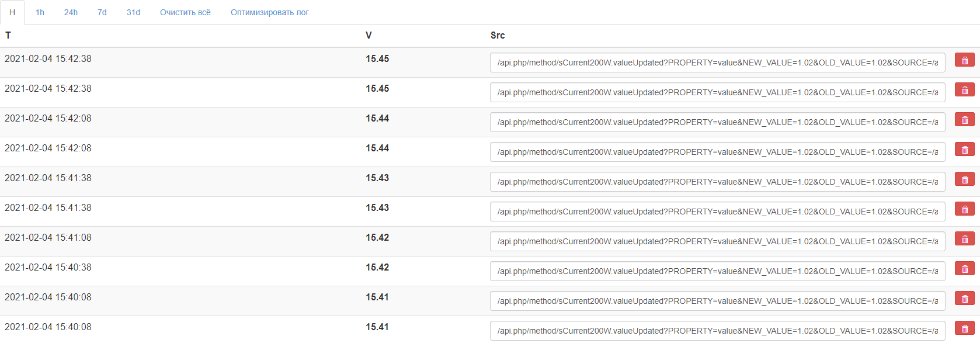Remove the first 15:40:08 entry

pos(964,299)
